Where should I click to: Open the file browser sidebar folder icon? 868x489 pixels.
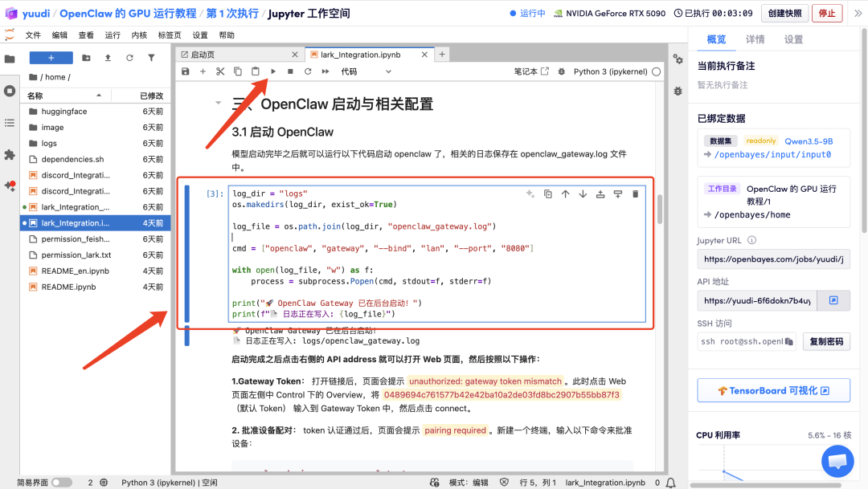click(x=10, y=59)
